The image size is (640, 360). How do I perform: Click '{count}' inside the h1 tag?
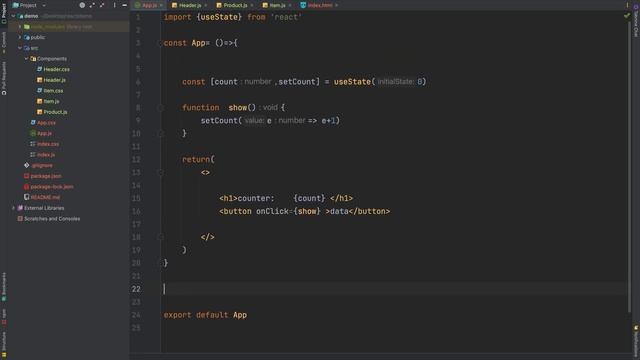pyautogui.click(x=309, y=198)
